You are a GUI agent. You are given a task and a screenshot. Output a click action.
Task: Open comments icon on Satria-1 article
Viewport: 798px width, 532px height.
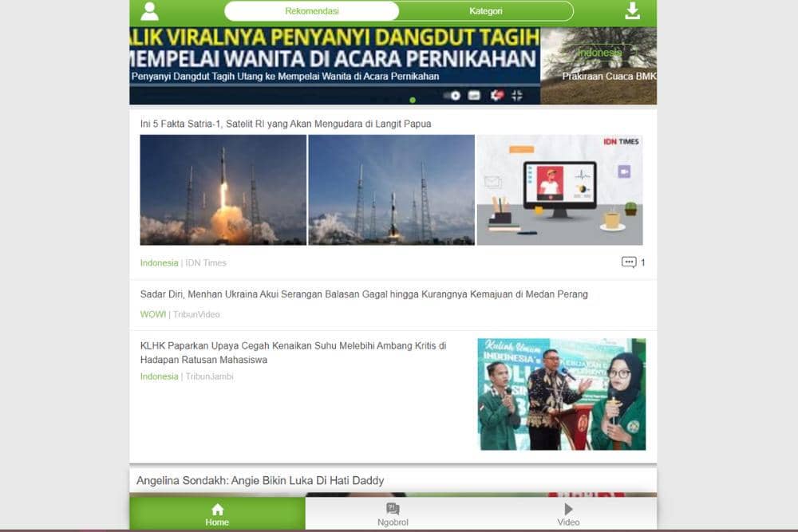pos(629,262)
